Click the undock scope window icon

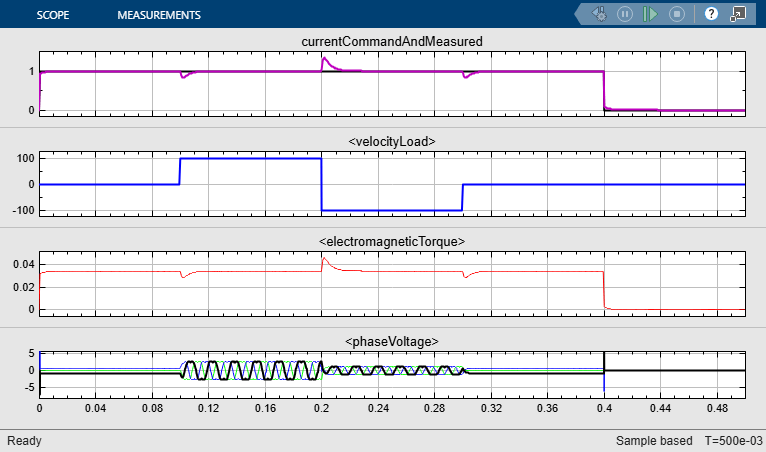click(x=738, y=14)
